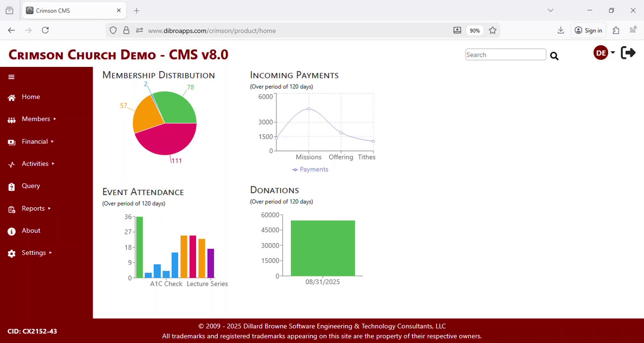This screenshot has width=644, height=343.
Task: Click the logout arrow icon
Action: [628, 53]
